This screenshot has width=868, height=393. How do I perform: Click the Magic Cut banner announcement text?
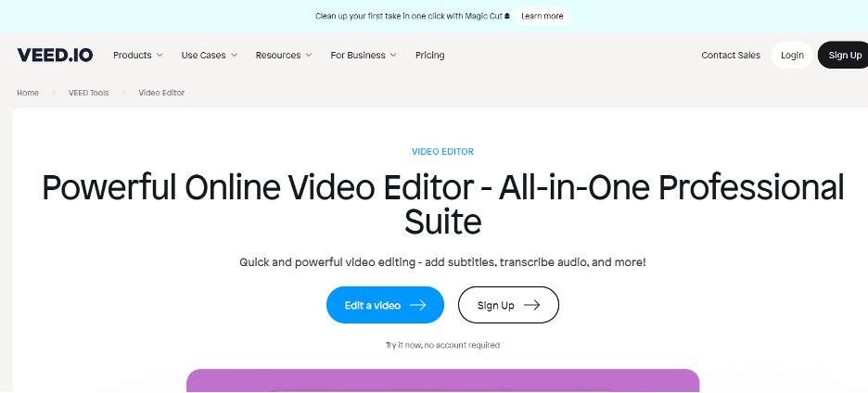(x=413, y=16)
